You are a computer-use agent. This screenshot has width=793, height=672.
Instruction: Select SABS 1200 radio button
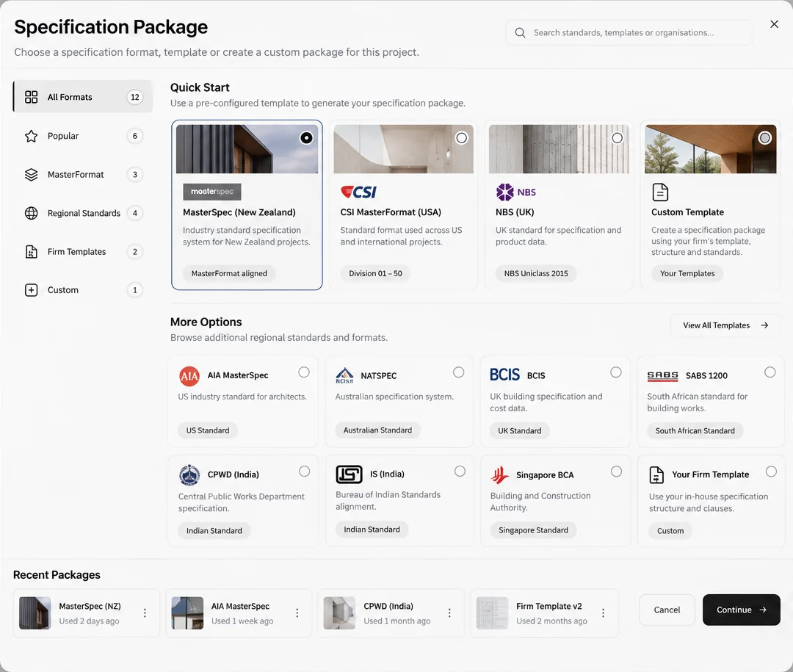(x=770, y=372)
